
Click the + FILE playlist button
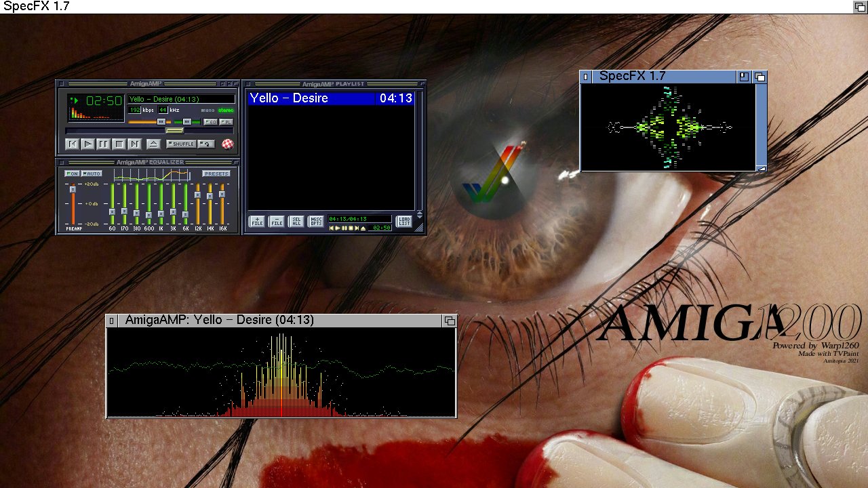(x=257, y=221)
